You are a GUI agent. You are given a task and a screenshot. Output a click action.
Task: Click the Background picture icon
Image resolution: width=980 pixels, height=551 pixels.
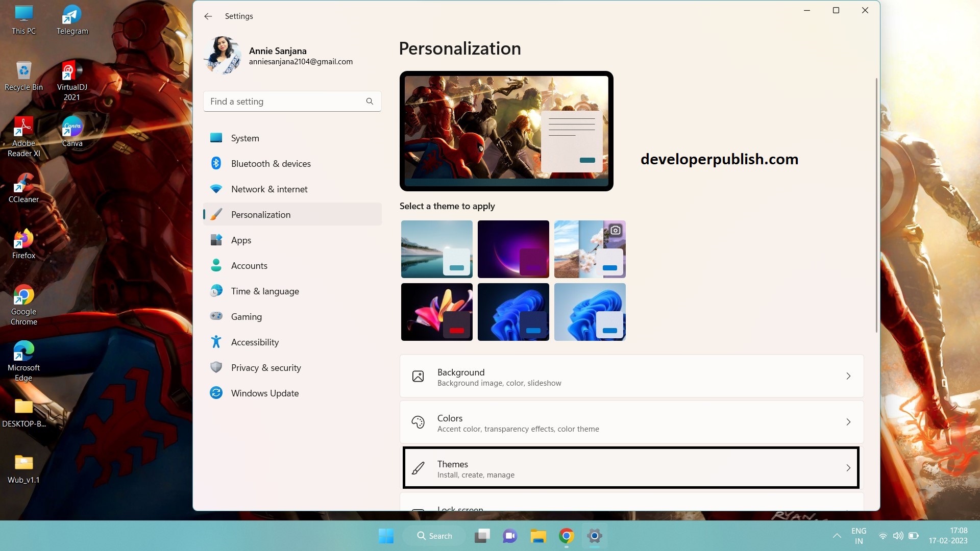pos(419,376)
